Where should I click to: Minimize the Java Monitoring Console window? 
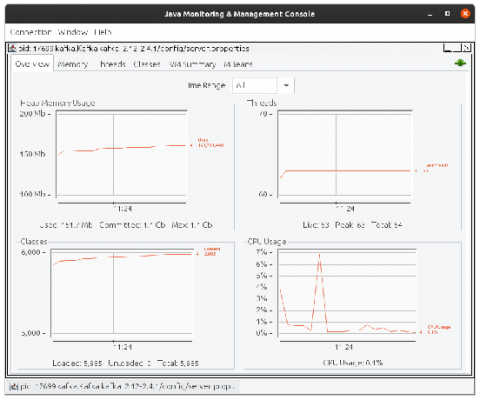point(430,14)
